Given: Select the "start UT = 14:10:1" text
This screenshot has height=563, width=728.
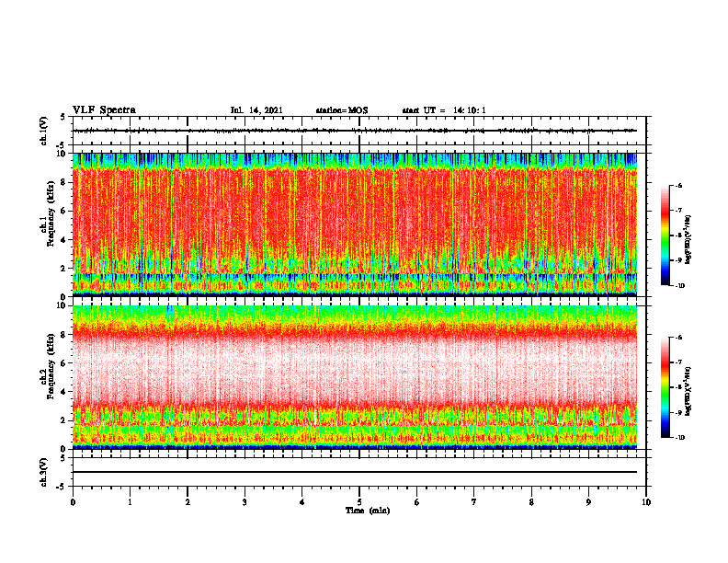Looking at the screenshot, I should point(444,110).
